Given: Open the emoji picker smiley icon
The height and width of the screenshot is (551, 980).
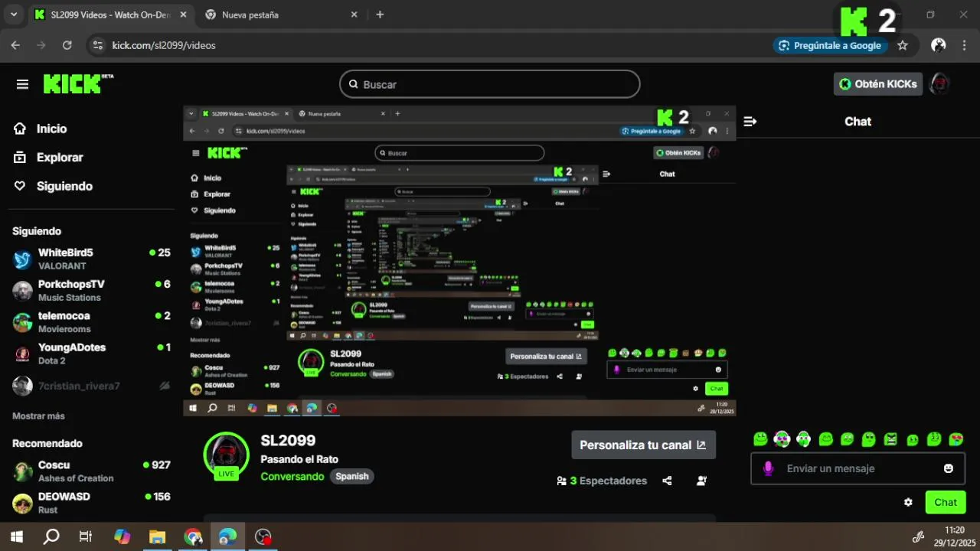Looking at the screenshot, I should click(949, 468).
